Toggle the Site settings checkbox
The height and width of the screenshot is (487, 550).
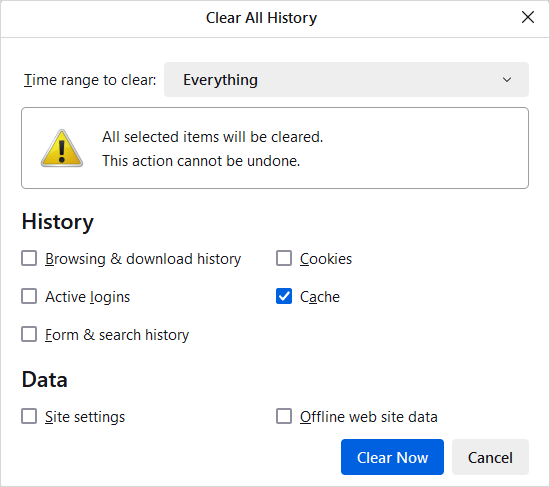[29, 416]
